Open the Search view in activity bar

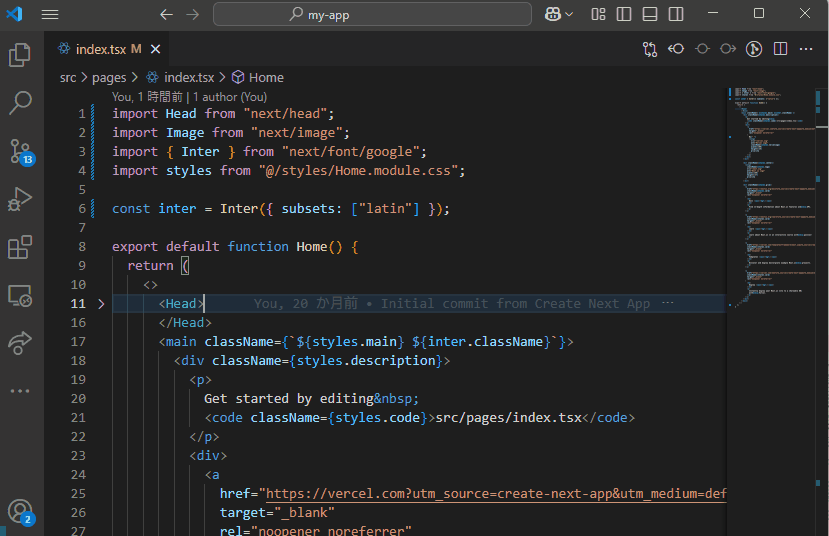point(20,103)
